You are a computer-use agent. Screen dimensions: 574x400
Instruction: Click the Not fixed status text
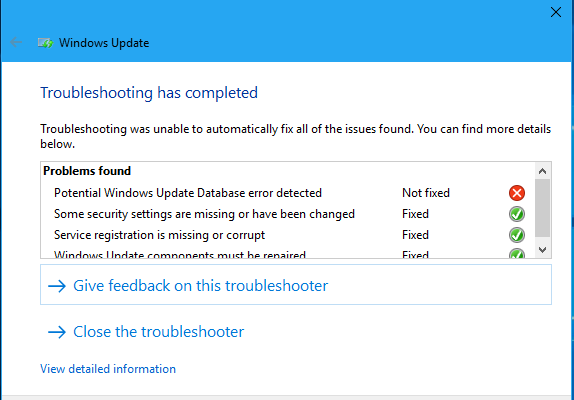point(426,193)
